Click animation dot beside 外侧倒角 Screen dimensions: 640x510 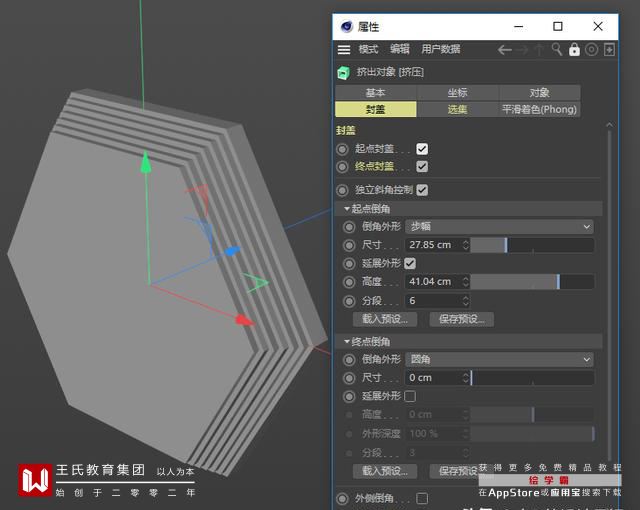(x=342, y=498)
